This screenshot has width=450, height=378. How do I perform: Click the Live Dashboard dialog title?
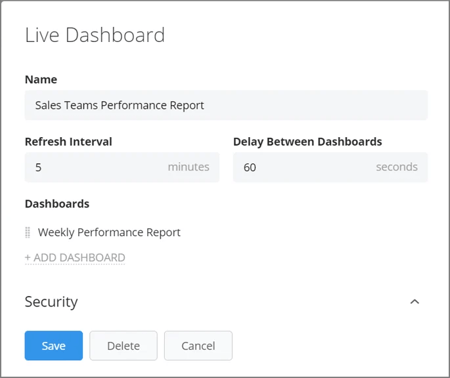(95, 35)
